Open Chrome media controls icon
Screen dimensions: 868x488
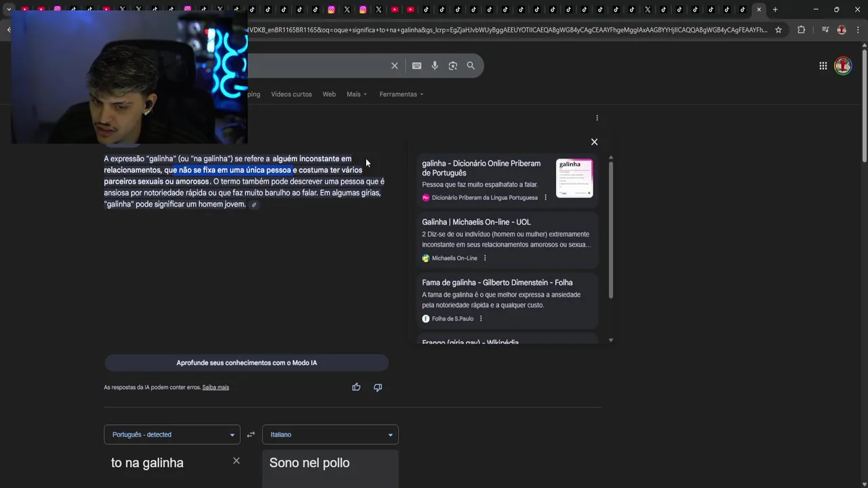825,30
